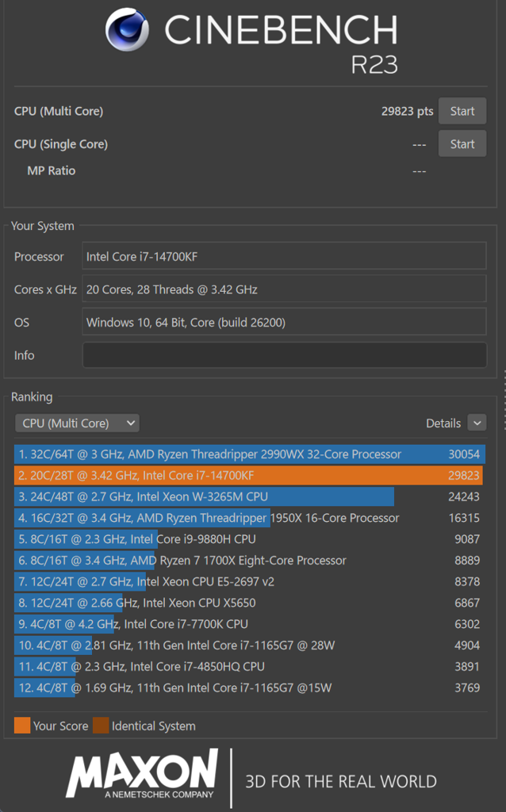Click the Details label in Ranking
Screen dimensions: 506x812
[x=443, y=423]
